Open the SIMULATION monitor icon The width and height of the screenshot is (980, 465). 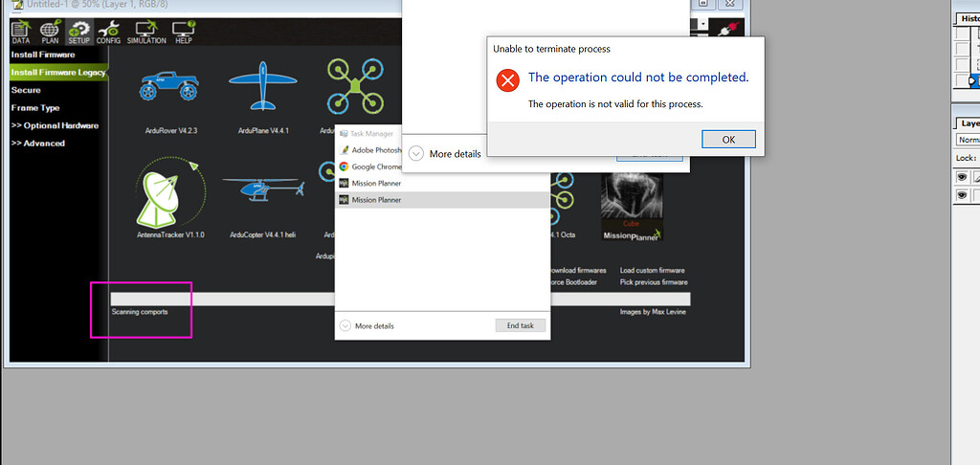tap(146, 33)
